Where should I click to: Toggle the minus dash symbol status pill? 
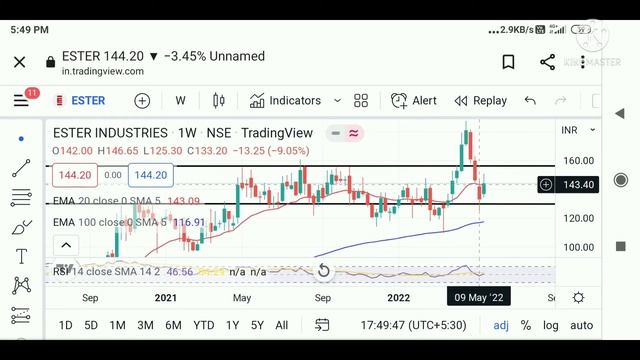[x=336, y=133]
